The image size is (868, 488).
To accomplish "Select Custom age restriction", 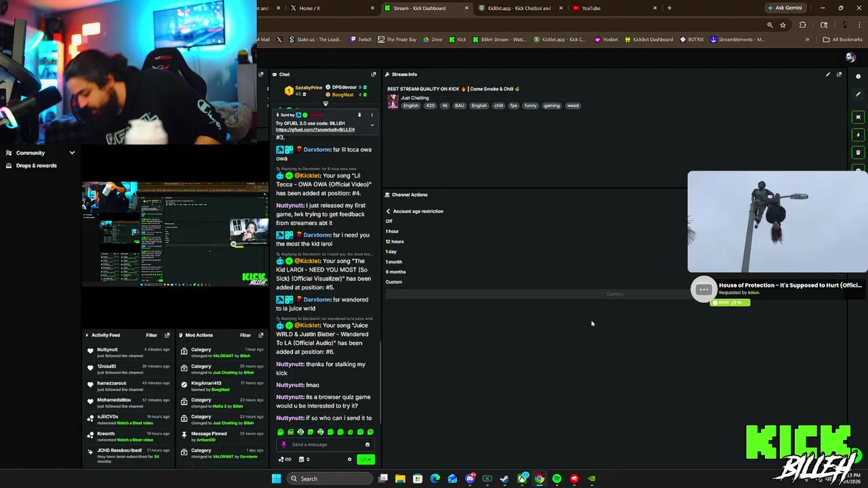I will pyautogui.click(x=394, y=282).
